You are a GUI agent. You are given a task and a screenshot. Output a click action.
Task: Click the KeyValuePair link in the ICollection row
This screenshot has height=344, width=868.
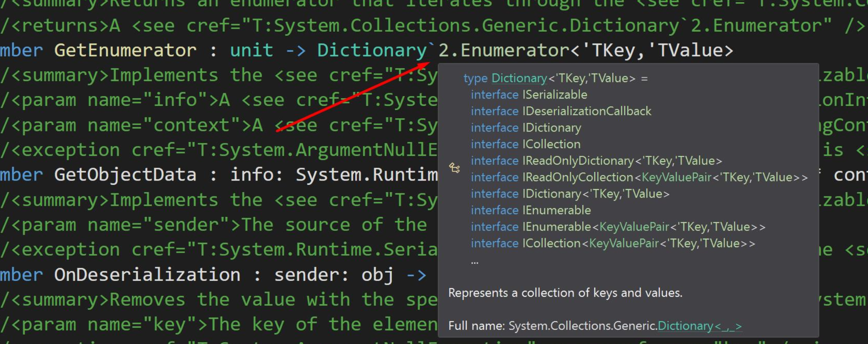[624, 243]
